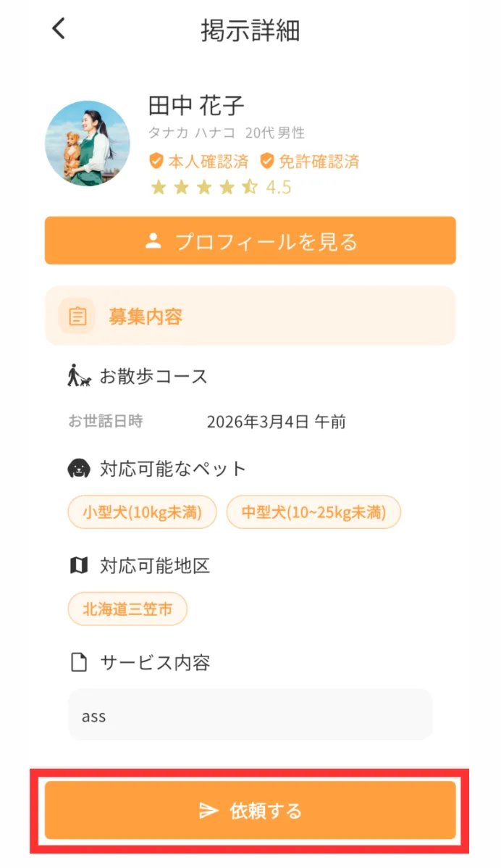Open プロフィールを見る to view the profile

(250, 241)
